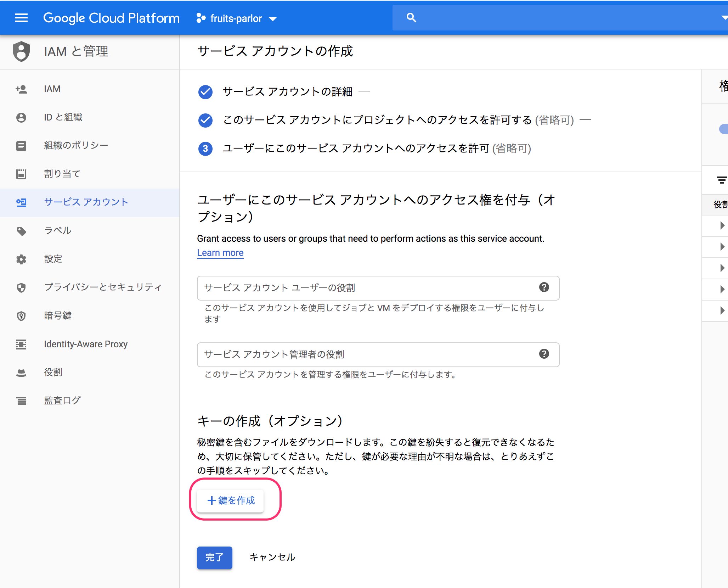This screenshot has width=728, height=588.
Task: Open the hamburger navigation menu
Action: [x=21, y=18]
